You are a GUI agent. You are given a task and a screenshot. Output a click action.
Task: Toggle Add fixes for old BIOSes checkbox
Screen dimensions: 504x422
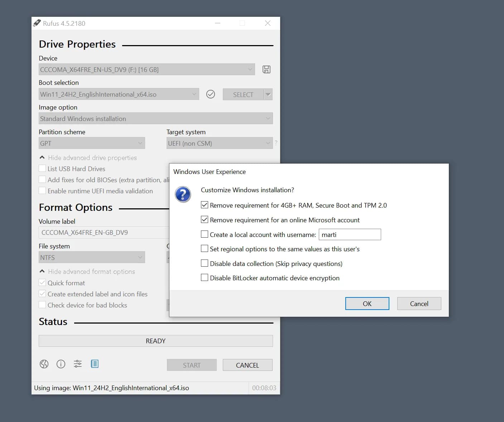42,180
